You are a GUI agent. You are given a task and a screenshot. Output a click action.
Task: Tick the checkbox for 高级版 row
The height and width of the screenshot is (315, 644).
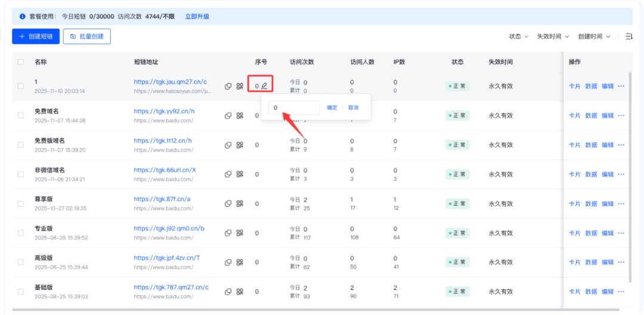20,262
